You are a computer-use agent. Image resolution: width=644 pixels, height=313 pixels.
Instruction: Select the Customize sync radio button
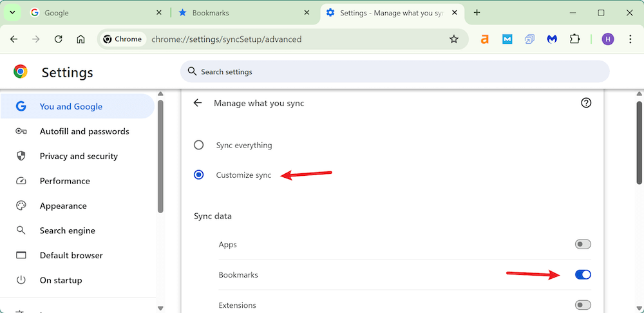click(199, 175)
